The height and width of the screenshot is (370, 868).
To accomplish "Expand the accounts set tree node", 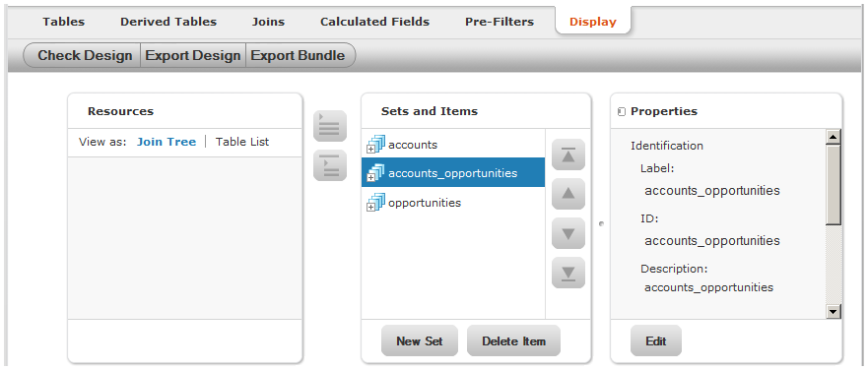I will click(x=370, y=150).
